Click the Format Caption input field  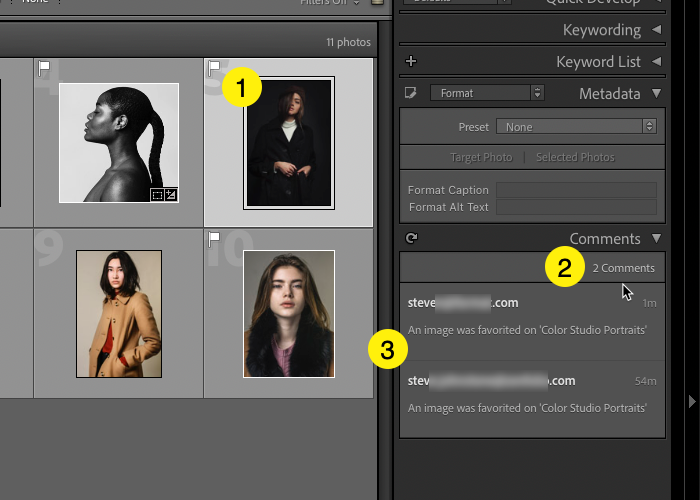click(x=576, y=190)
